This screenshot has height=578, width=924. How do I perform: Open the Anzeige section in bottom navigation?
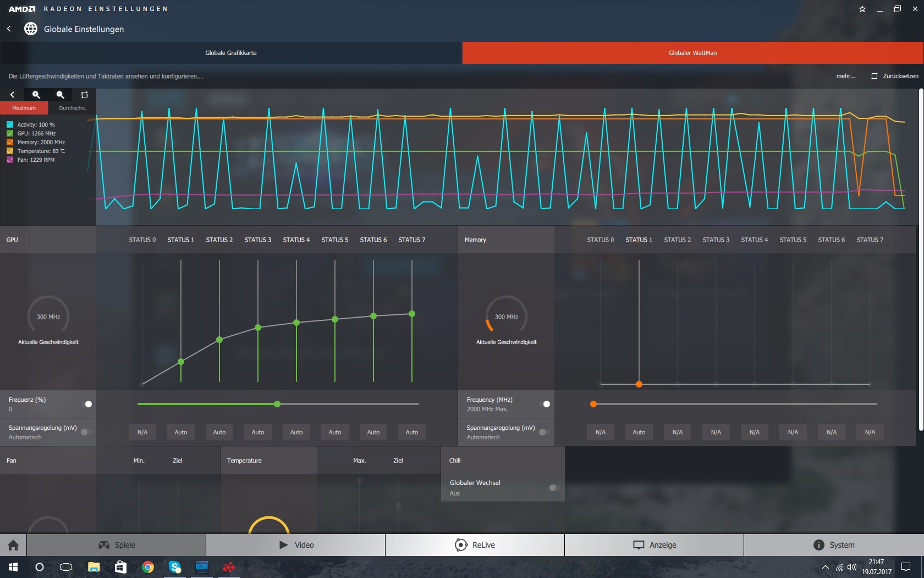[654, 545]
